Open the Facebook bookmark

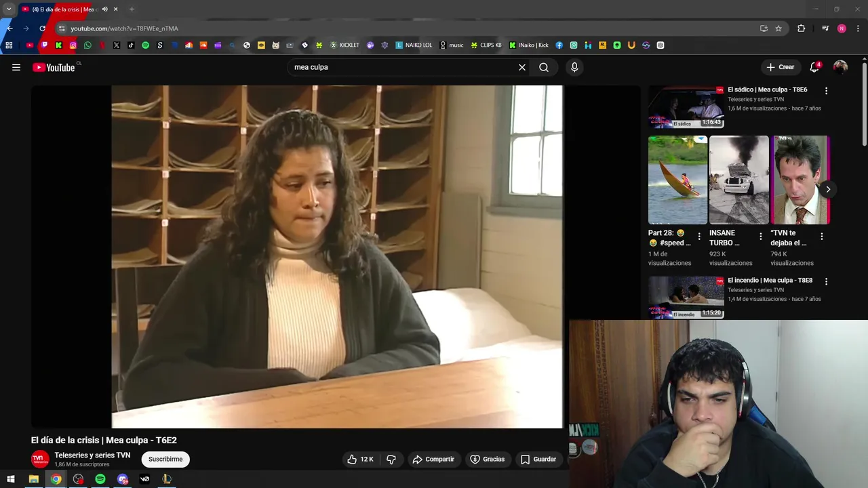tap(559, 45)
